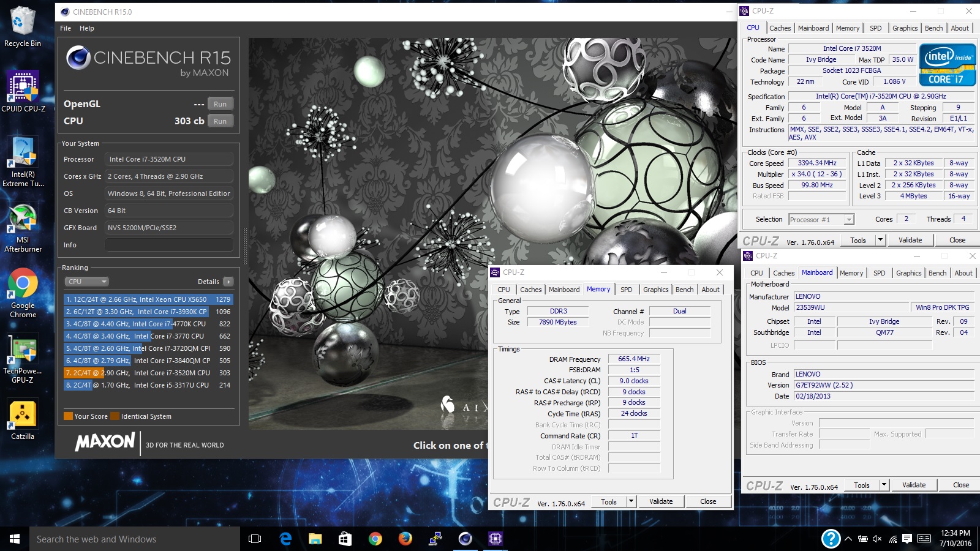
Task: Click the Search the web and Windows box
Action: pyautogui.click(x=135, y=539)
